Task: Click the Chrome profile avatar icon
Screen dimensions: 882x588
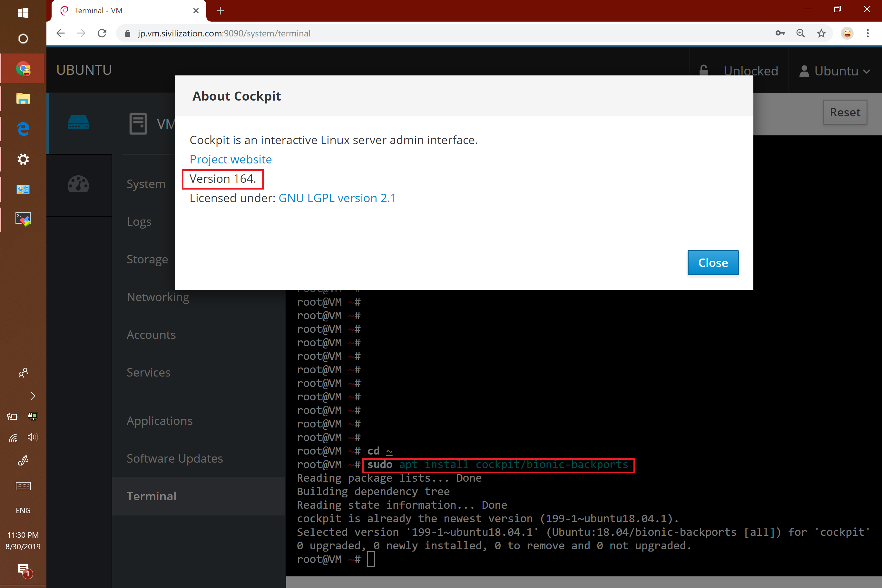Action: click(847, 33)
